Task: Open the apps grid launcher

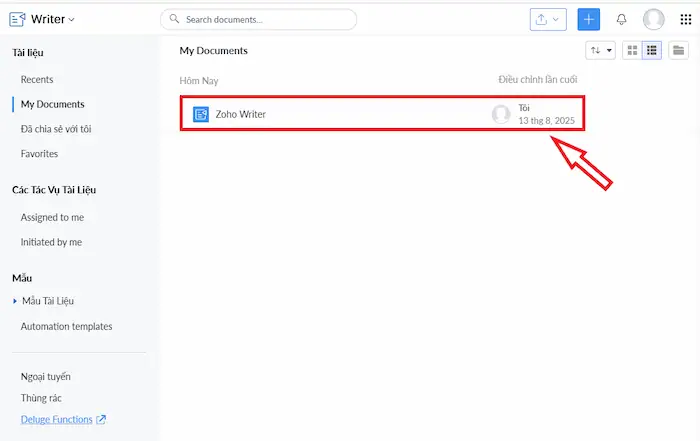Action: 685,19
